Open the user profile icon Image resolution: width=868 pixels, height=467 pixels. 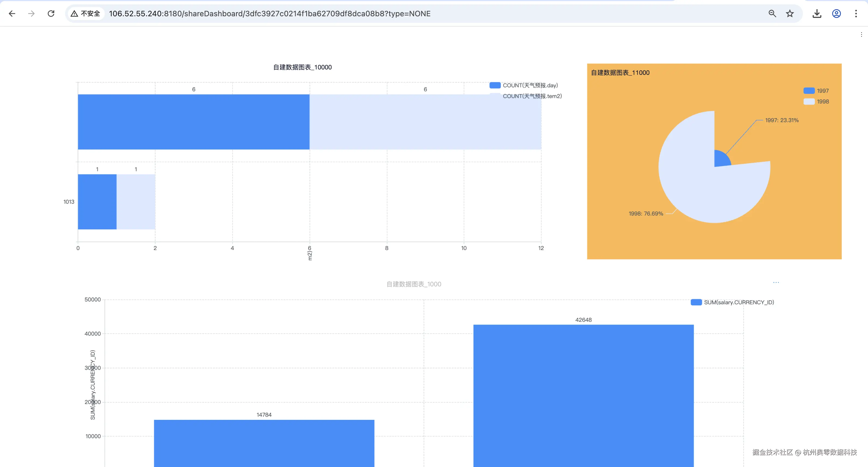click(x=836, y=14)
